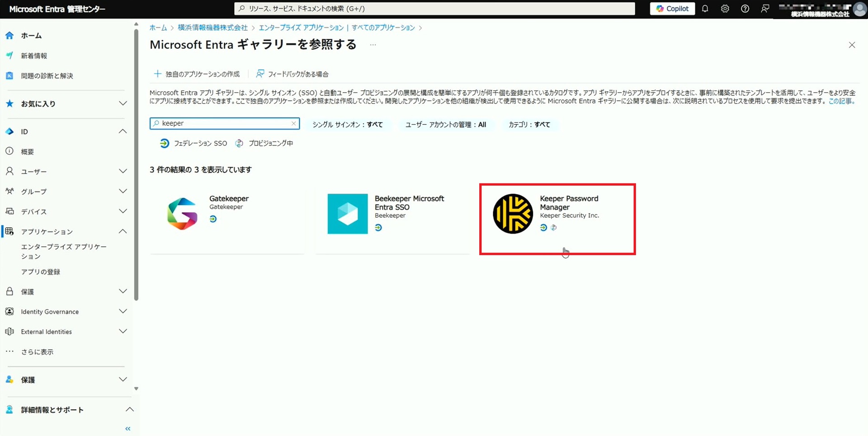Open the settings gear icon
This screenshot has height=436, width=868.
point(725,9)
